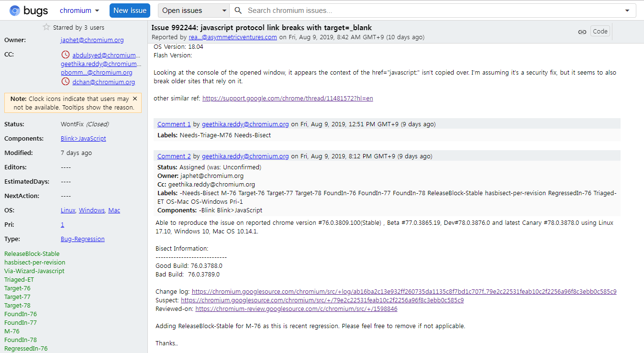Click the WontFix status text
The width and height of the screenshot is (644, 353).
pyautogui.click(x=73, y=124)
